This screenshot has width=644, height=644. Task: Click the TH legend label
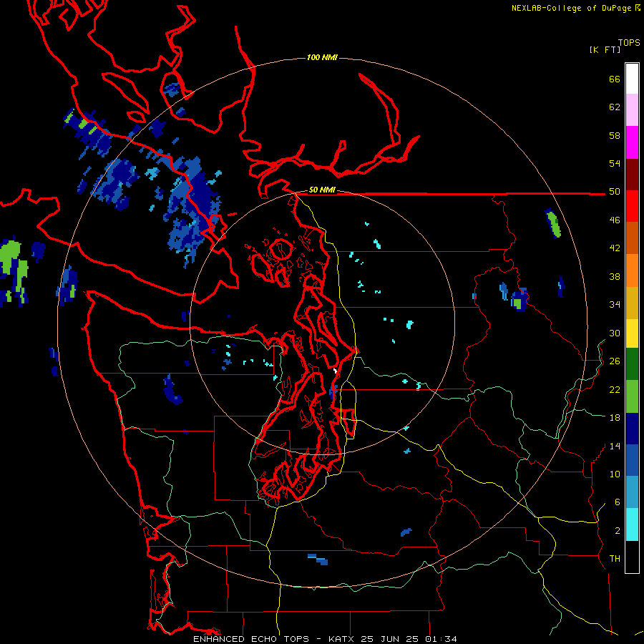tap(615, 558)
